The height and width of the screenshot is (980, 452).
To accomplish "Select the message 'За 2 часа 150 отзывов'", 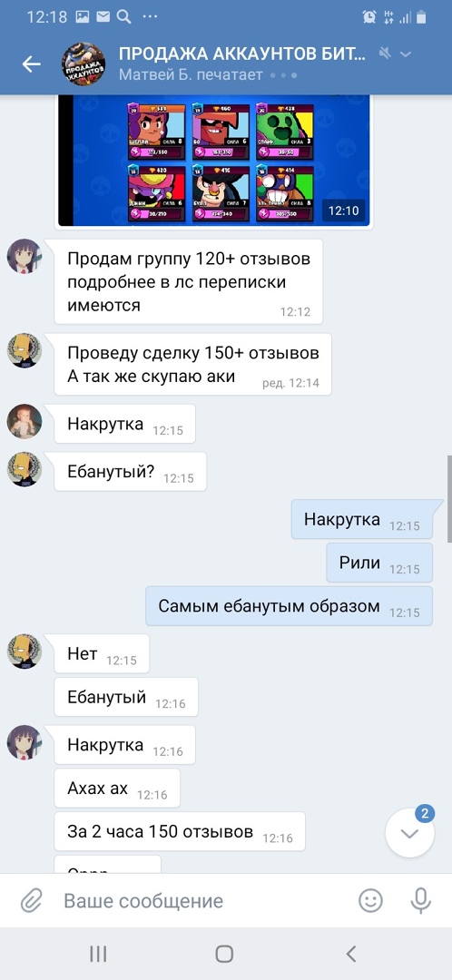I will point(180,832).
